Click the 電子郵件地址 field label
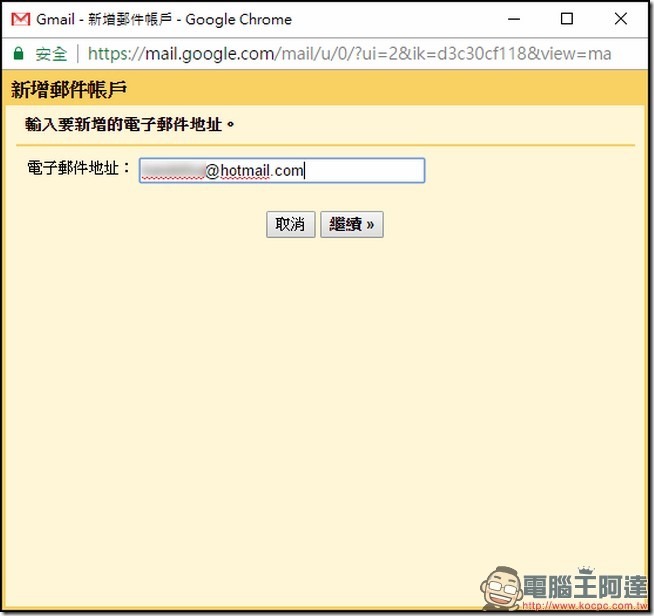Screen dimensions: 654x616 [x=78, y=168]
